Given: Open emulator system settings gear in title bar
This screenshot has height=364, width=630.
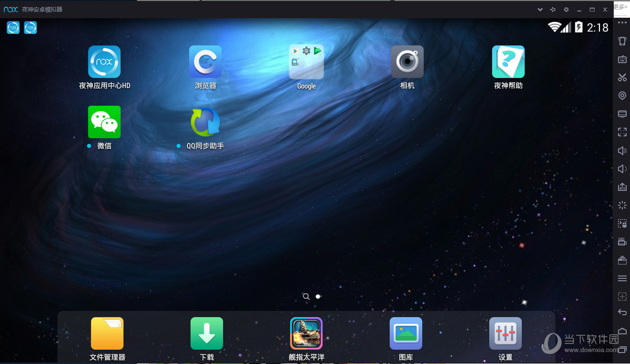Looking at the screenshot, I should point(566,10).
